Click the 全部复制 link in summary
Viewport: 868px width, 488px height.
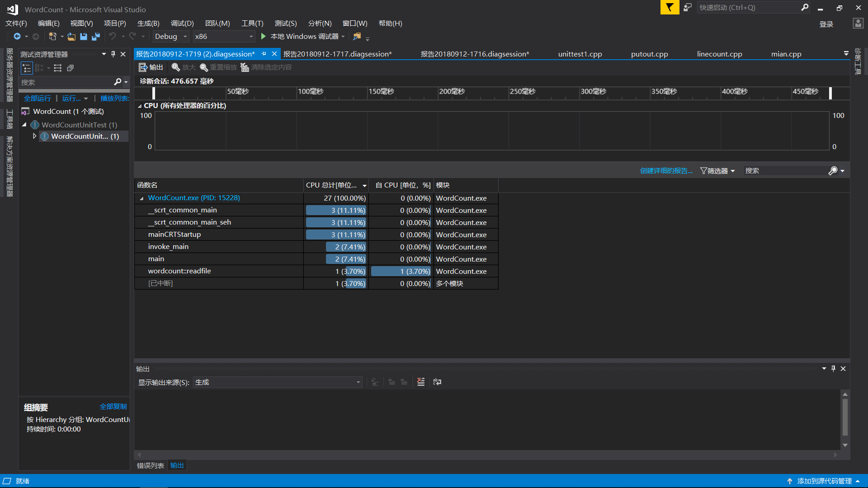point(113,407)
